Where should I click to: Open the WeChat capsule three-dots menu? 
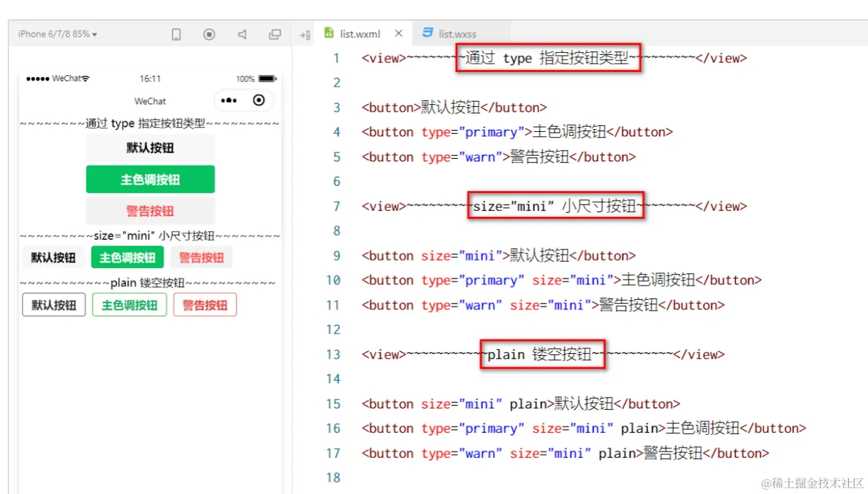[229, 100]
